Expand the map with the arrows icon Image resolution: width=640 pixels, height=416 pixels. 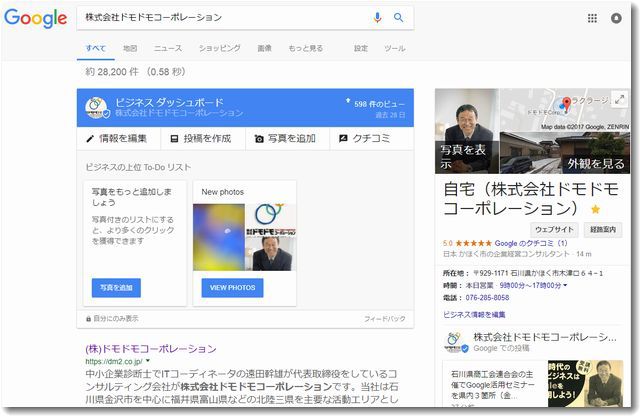(x=619, y=99)
